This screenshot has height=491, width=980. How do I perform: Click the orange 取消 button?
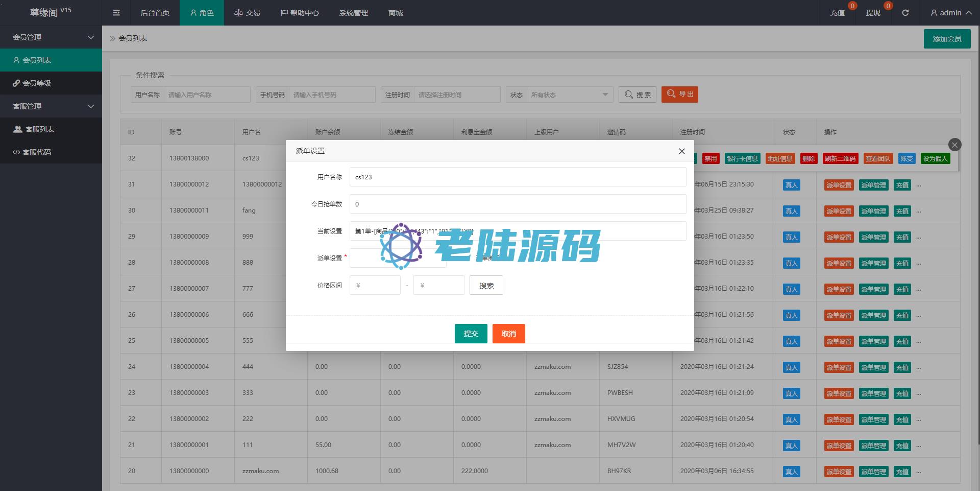[x=508, y=334]
